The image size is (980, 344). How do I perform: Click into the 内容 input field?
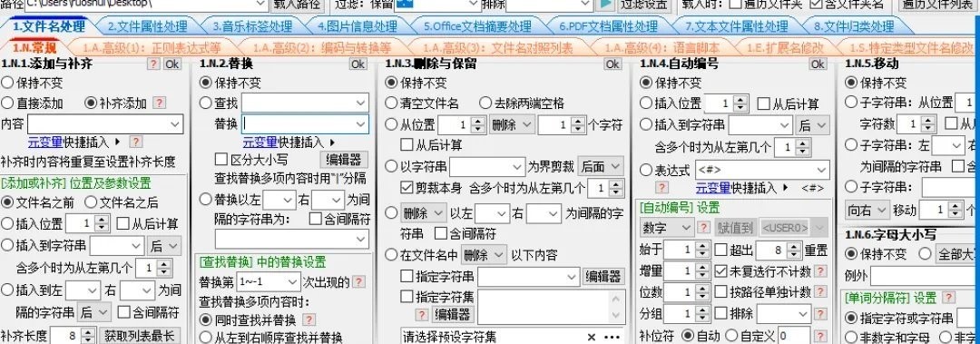tap(105, 123)
